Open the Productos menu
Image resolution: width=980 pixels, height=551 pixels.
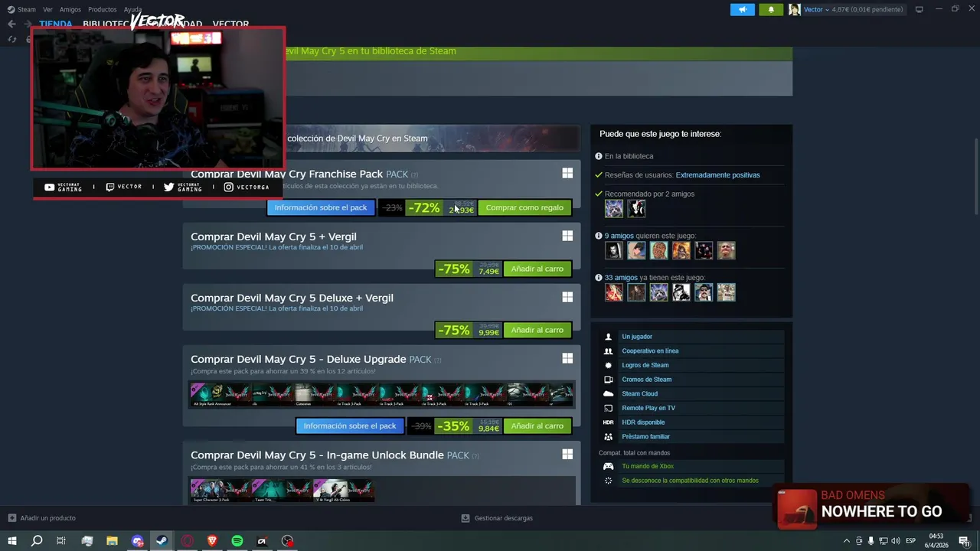(x=103, y=9)
